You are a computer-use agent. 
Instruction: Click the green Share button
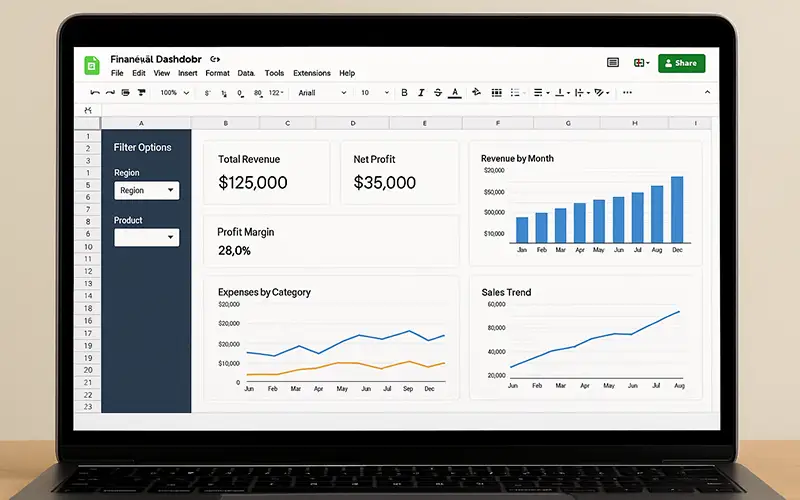click(681, 63)
